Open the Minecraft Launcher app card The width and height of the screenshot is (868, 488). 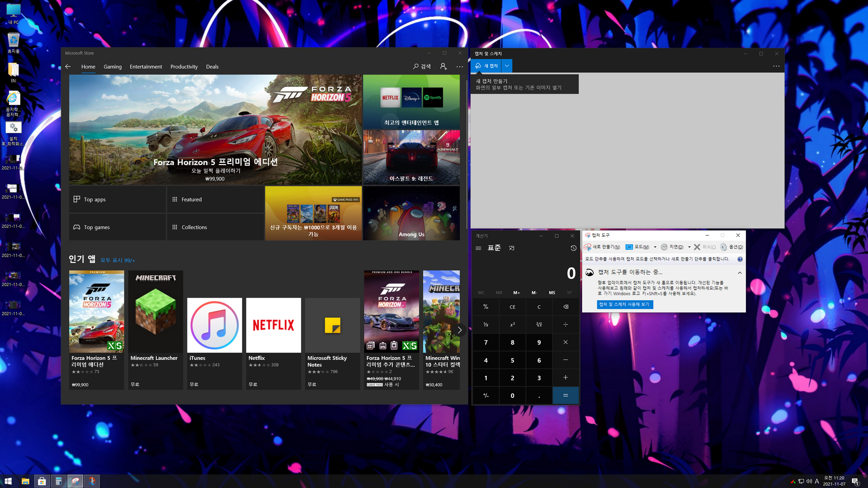coord(155,330)
